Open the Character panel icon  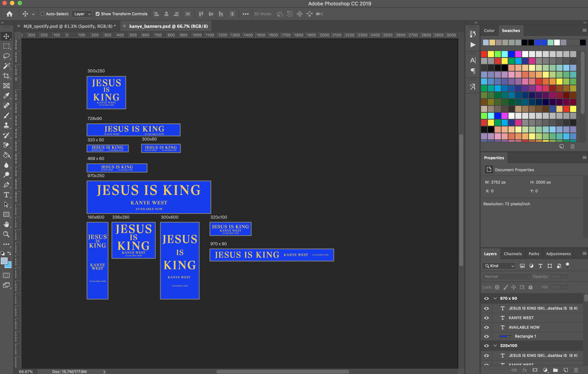coord(473,60)
